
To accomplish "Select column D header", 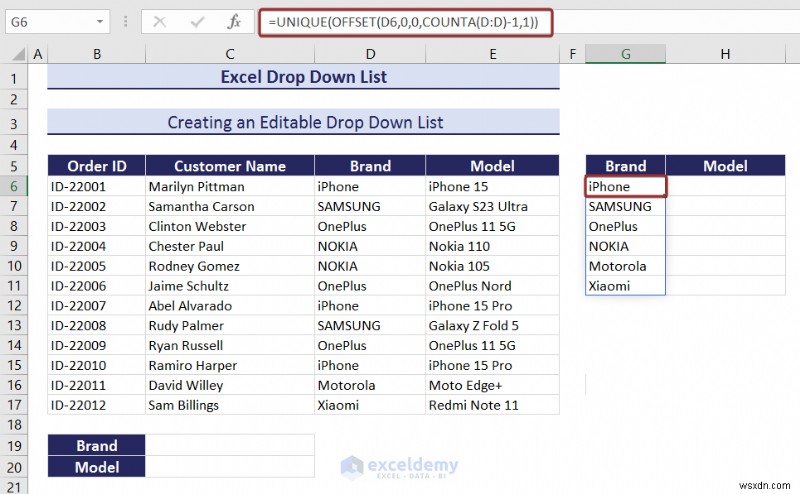I will click(x=370, y=54).
